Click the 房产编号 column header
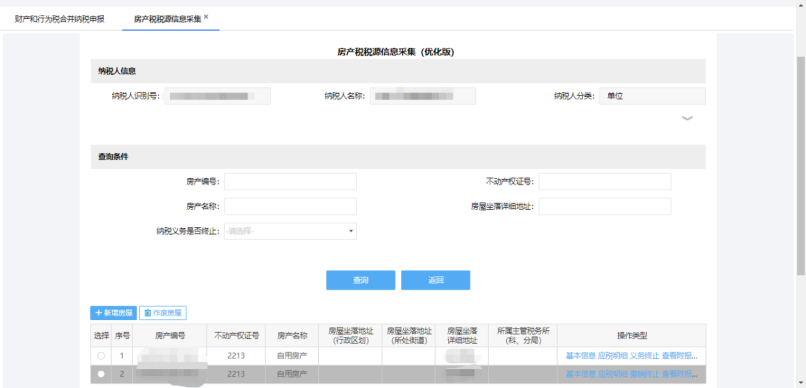The height and width of the screenshot is (388, 806). pyautogui.click(x=170, y=336)
